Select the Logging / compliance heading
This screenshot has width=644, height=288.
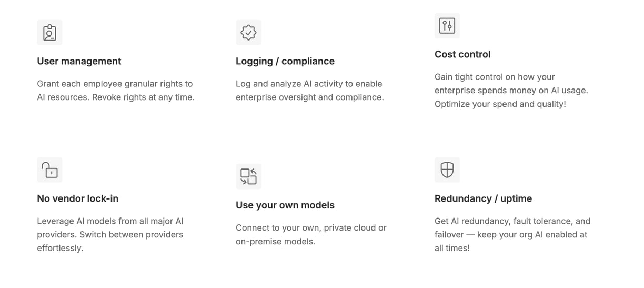pos(285,61)
